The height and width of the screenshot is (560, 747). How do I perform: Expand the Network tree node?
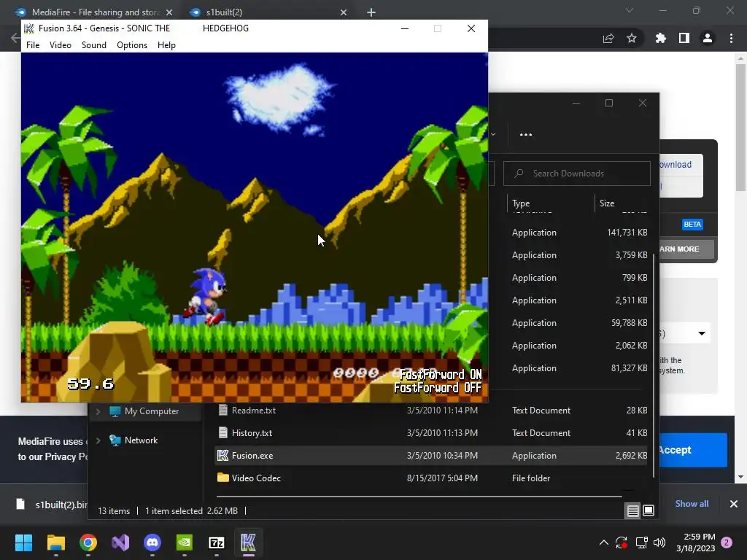[98, 440]
